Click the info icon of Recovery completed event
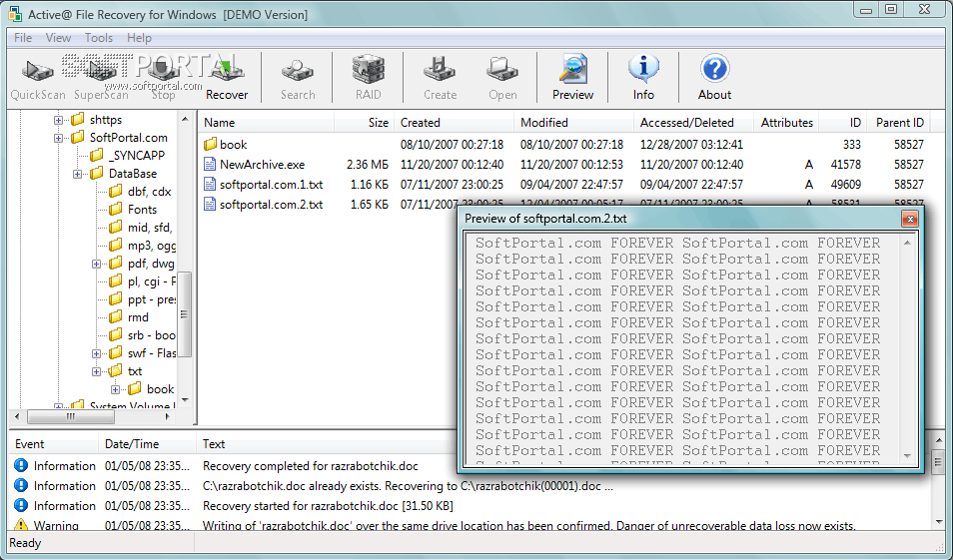Viewport: 953px width, 560px height. coord(21,466)
